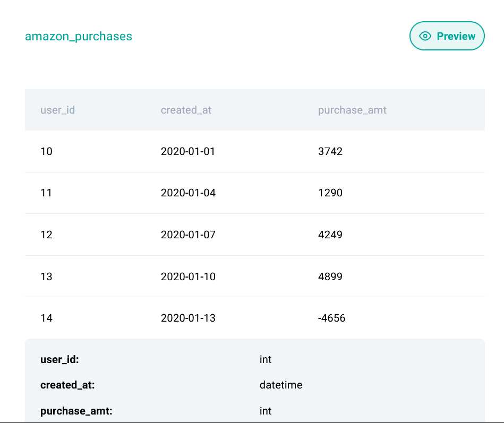Screen dimensions: 504x423
Task: Click the eye icon in Preview button
Action: click(425, 36)
